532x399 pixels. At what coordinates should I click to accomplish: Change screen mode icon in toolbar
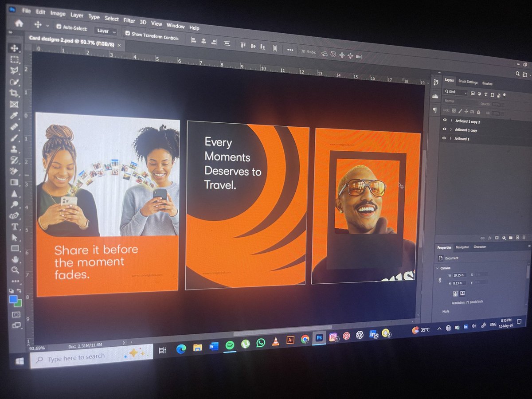coord(16,325)
